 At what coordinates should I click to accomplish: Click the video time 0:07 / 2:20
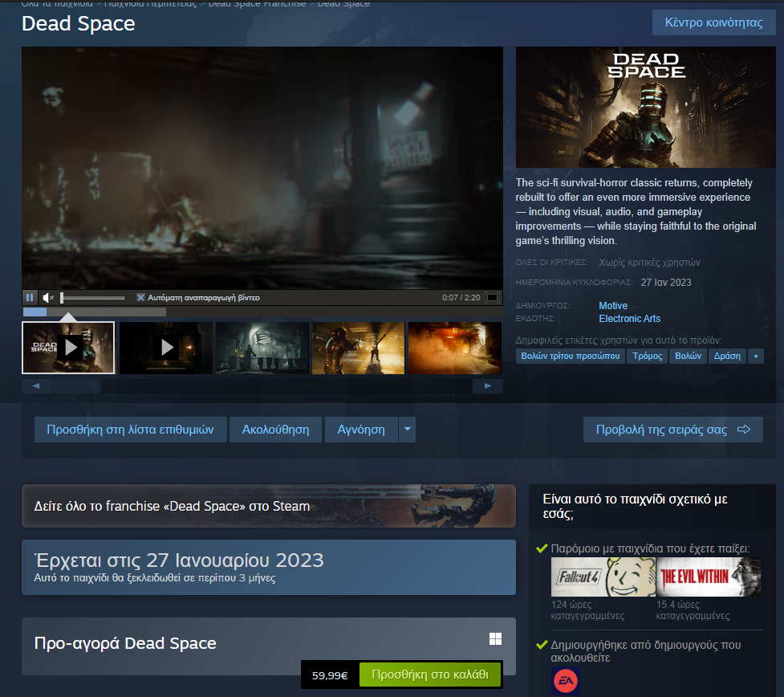point(461,298)
